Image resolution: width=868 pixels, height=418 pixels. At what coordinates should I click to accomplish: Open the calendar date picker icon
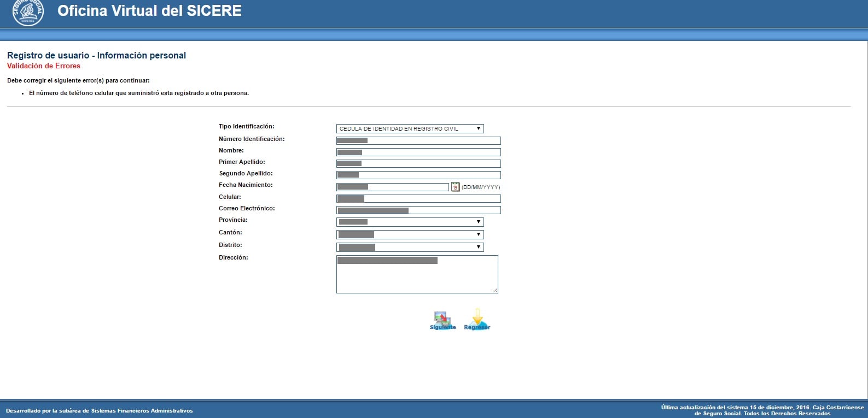pos(455,187)
